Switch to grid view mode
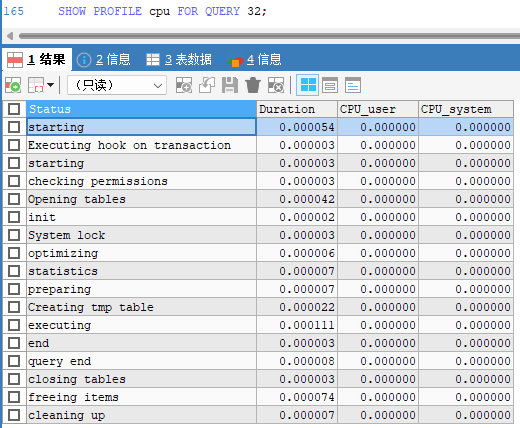Viewport: 520px width, 428px height. (308, 85)
